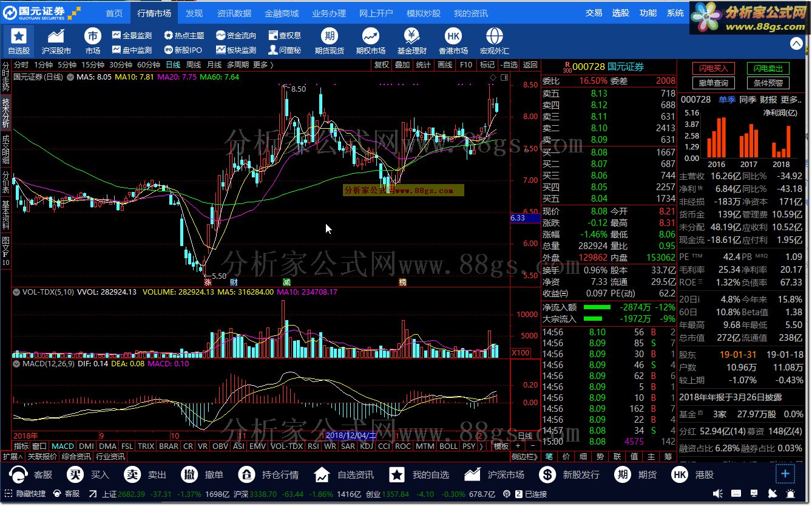Open 分时走势 vertical side tab
The image size is (812, 506).
click(5, 77)
